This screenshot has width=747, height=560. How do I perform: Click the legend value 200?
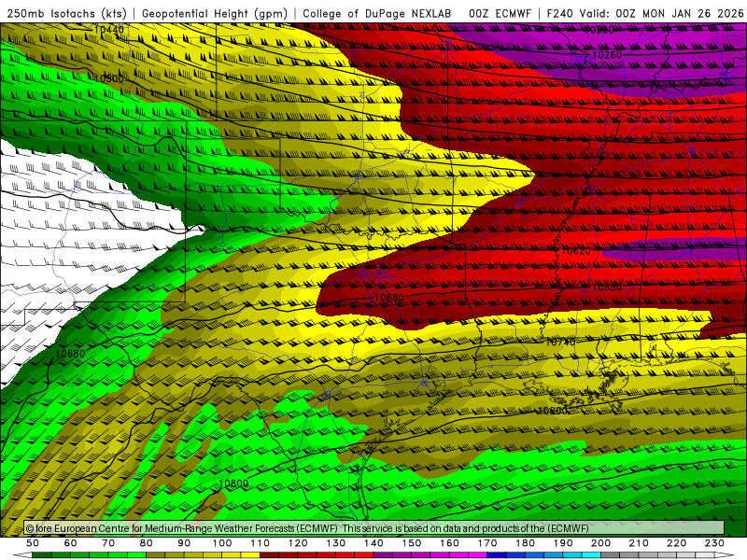[600, 543]
